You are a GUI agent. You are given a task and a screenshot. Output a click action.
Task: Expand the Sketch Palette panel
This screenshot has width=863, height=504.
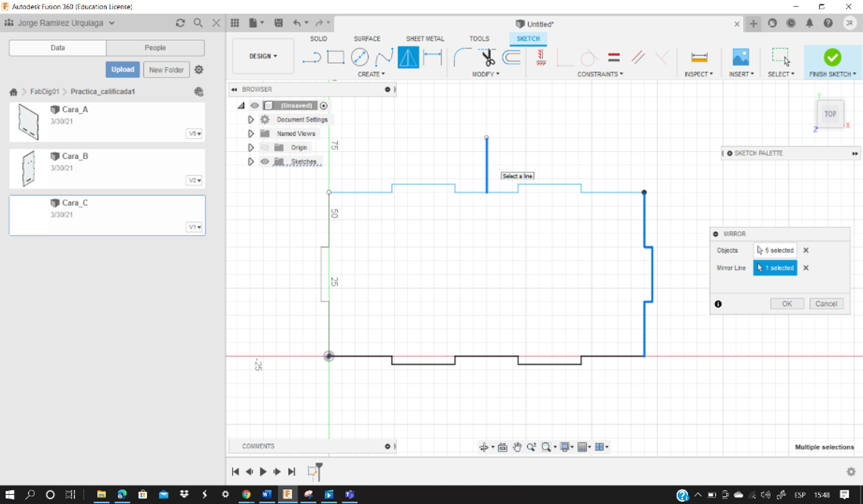pyautogui.click(x=855, y=153)
